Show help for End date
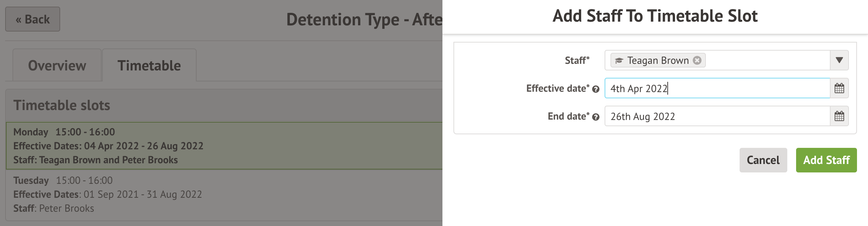868x226 pixels. pyautogui.click(x=596, y=117)
